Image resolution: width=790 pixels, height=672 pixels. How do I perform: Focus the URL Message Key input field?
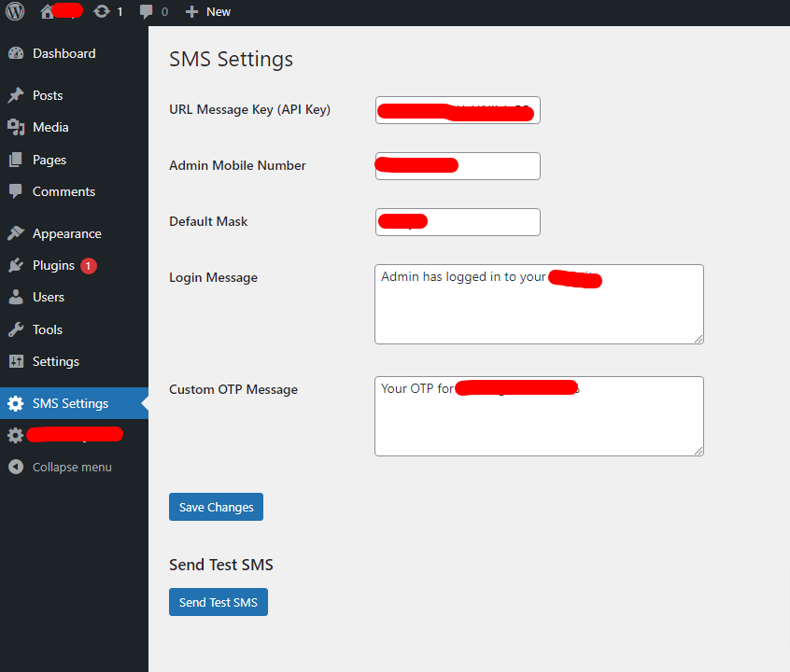458,110
